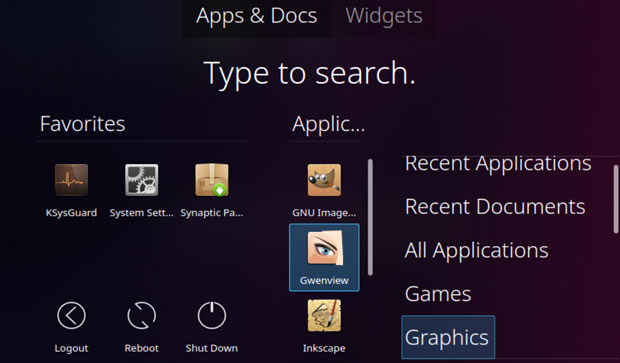Switch to the Widgets tab

pyautogui.click(x=384, y=17)
